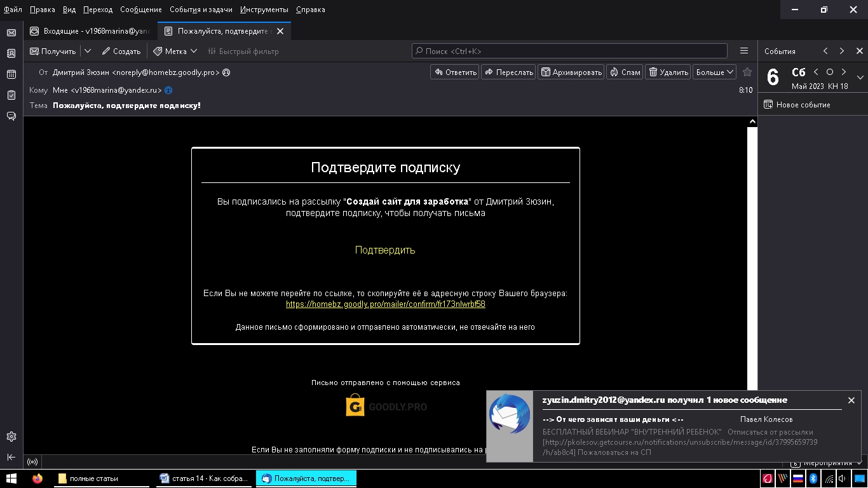This screenshot has height=488, width=868.
Task: Delete the message (Удалить)
Action: pos(668,72)
